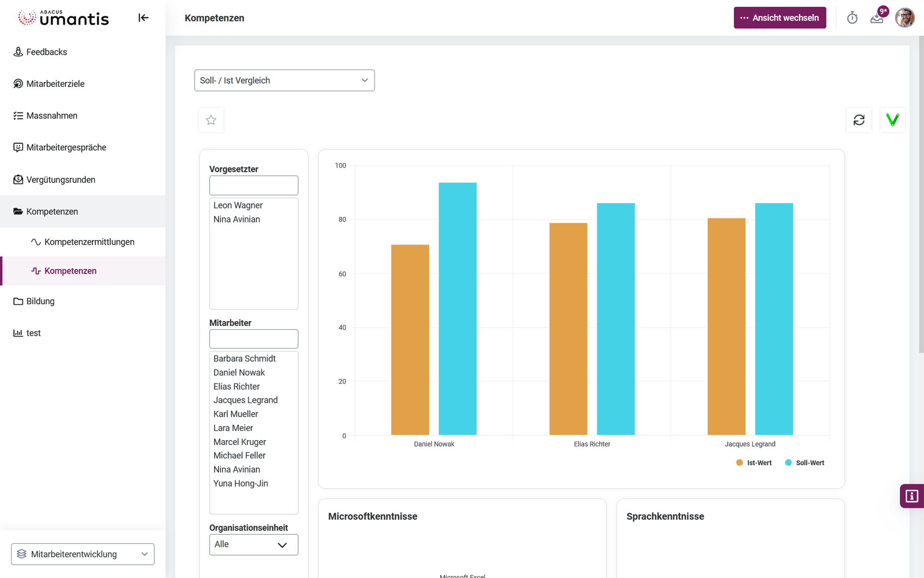Select Leon Wagner in Vorgesetzter list

pos(238,206)
